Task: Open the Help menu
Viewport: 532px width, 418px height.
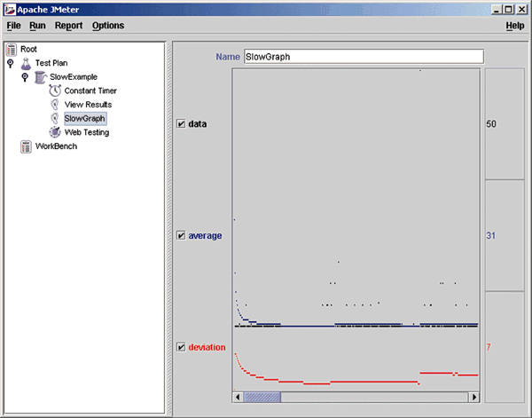Action: (514, 26)
